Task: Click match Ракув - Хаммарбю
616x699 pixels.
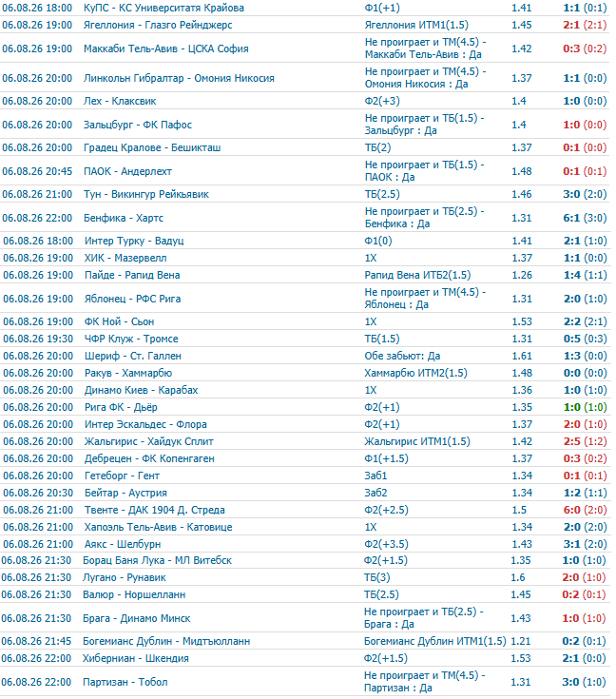Action: pos(128,373)
